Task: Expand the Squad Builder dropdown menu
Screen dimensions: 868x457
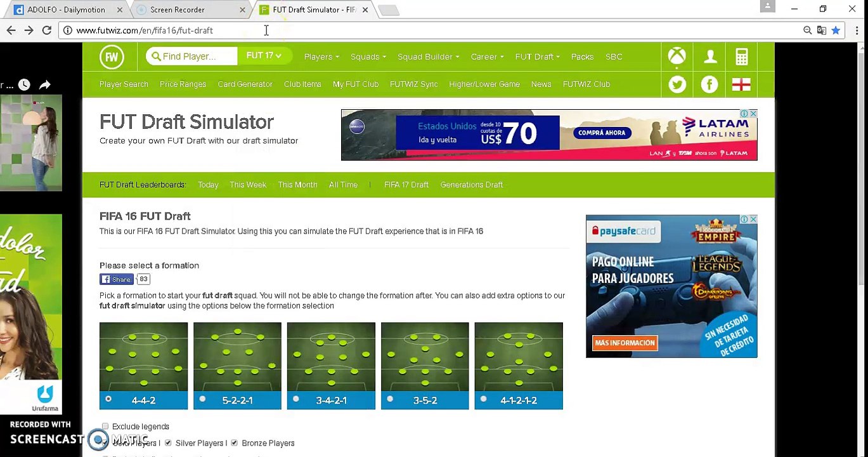Action: (429, 56)
